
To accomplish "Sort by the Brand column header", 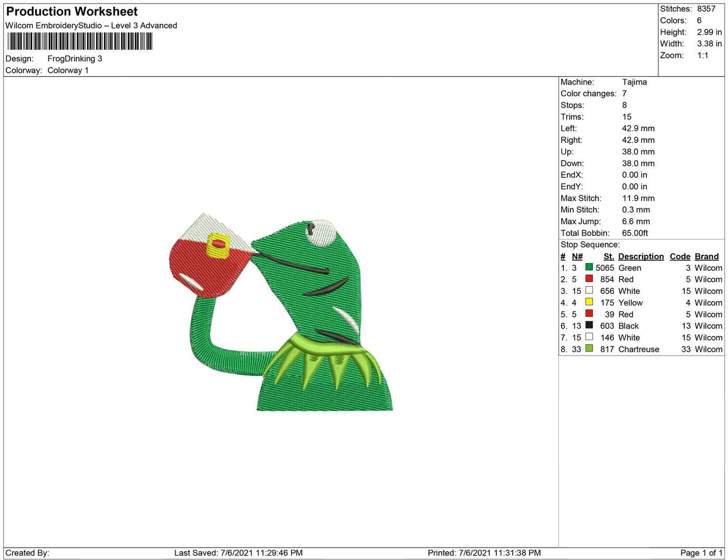I will [x=706, y=256].
